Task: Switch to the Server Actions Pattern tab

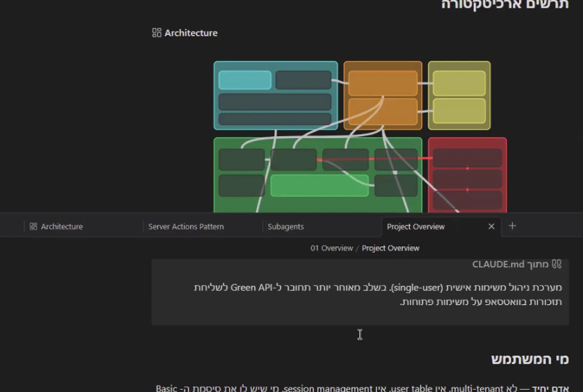Action: pos(186,226)
